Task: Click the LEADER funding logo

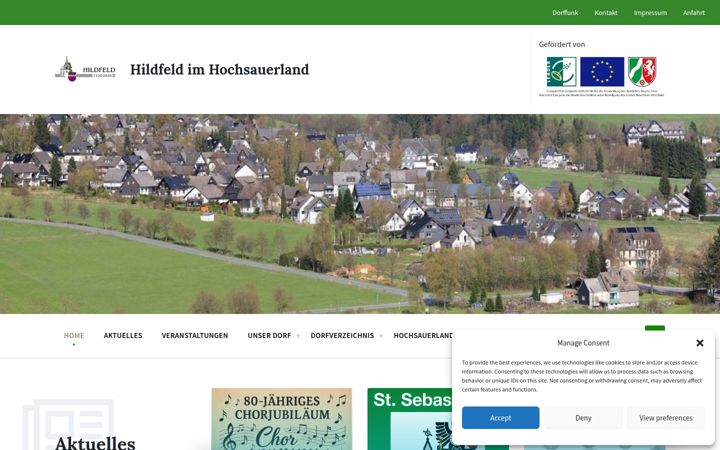Action: pos(561,72)
